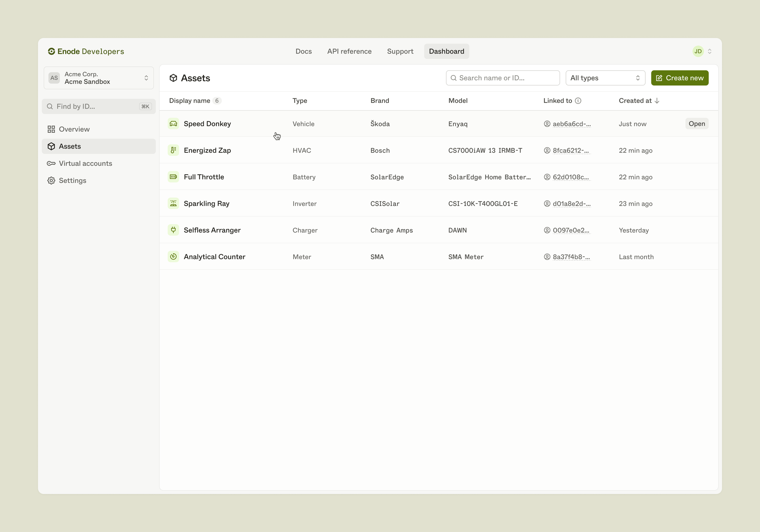Open the API reference page
760x532 pixels.
[349, 51]
